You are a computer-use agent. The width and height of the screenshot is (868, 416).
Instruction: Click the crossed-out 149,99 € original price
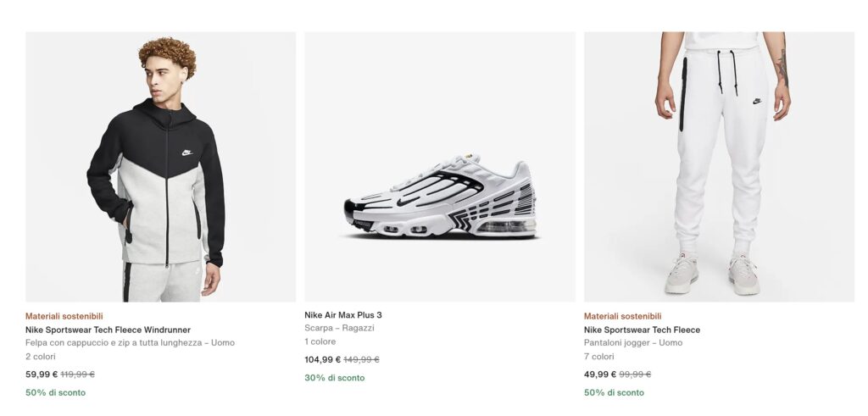361,359
